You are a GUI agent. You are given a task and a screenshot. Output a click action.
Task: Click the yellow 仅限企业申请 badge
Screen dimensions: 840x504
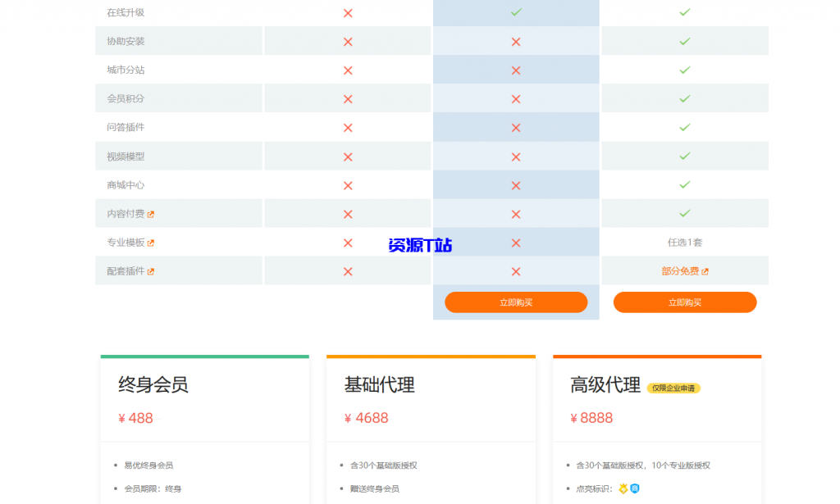tap(673, 388)
